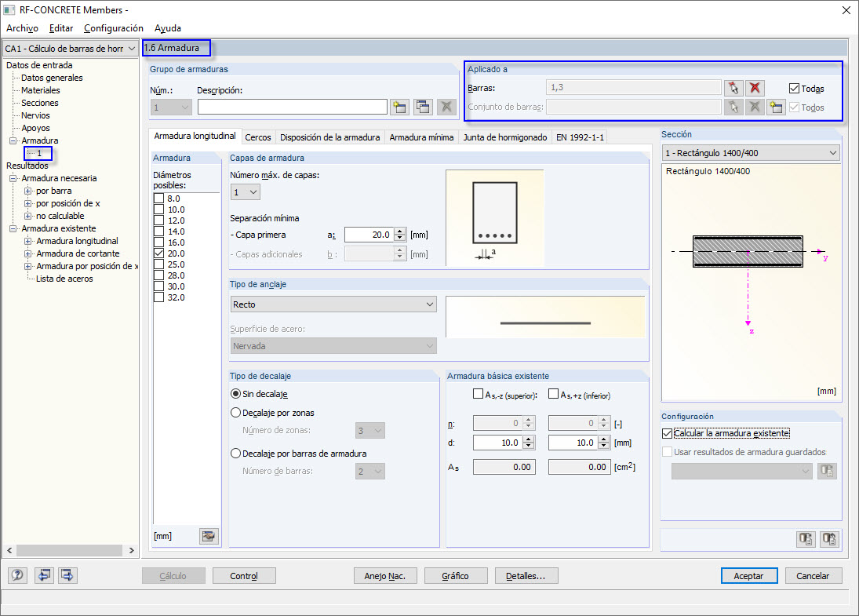Open the Editar menu
This screenshot has height=616, width=859.
61,28
